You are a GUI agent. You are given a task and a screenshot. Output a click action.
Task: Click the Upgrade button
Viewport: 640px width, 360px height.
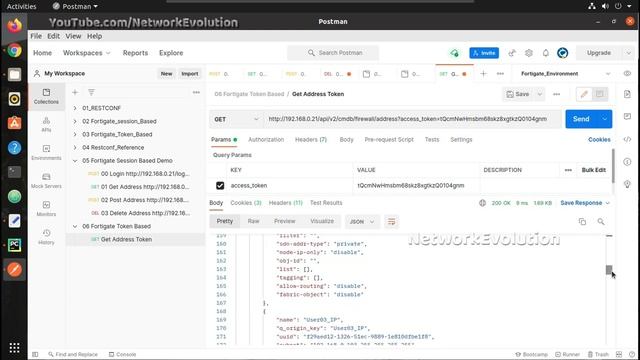(599, 53)
